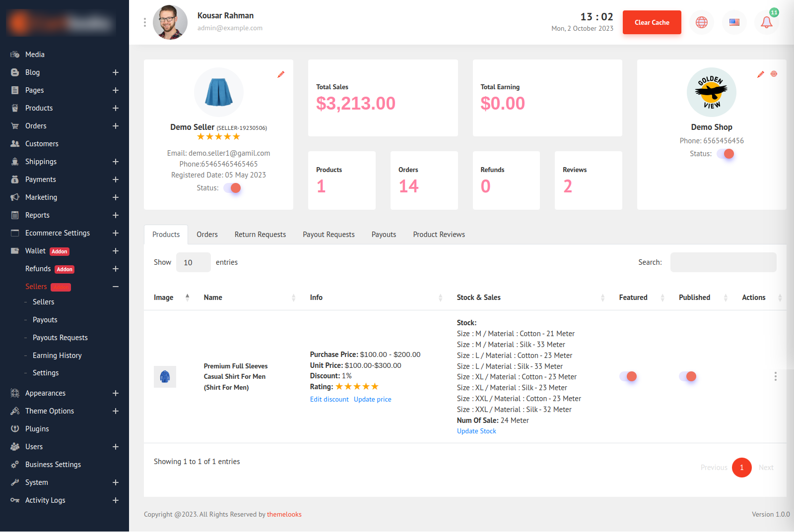Screen dimensions: 794x532
Task: Open the three-dot product actions menu
Action: 775,376
